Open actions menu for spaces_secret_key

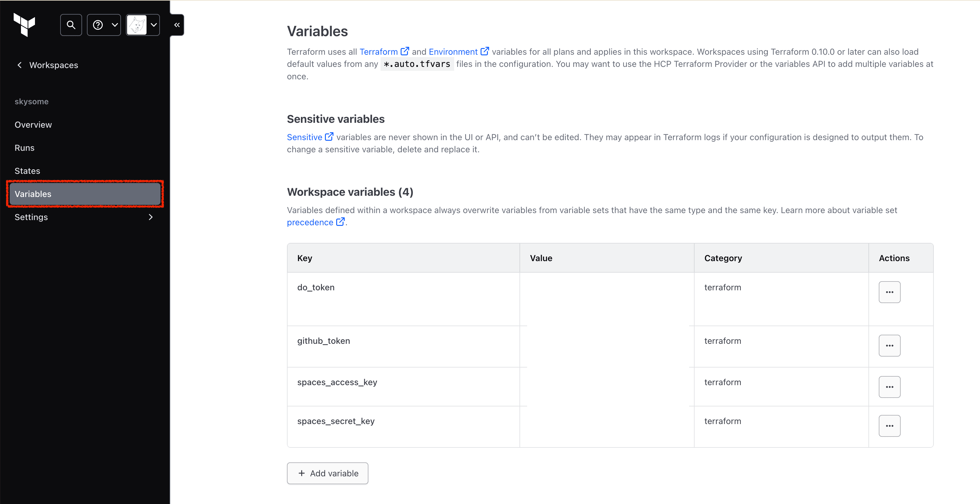pyautogui.click(x=889, y=426)
